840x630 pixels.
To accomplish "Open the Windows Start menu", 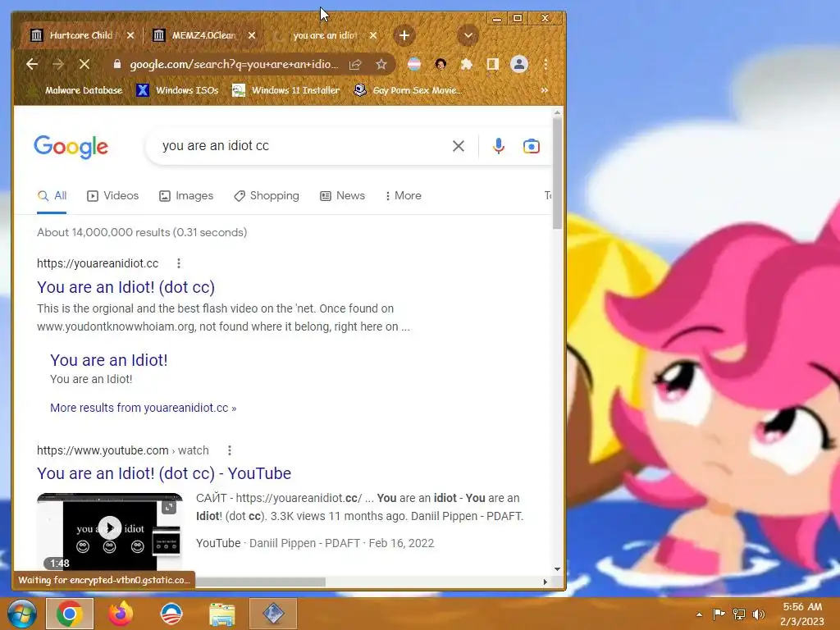I will pyautogui.click(x=22, y=614).
